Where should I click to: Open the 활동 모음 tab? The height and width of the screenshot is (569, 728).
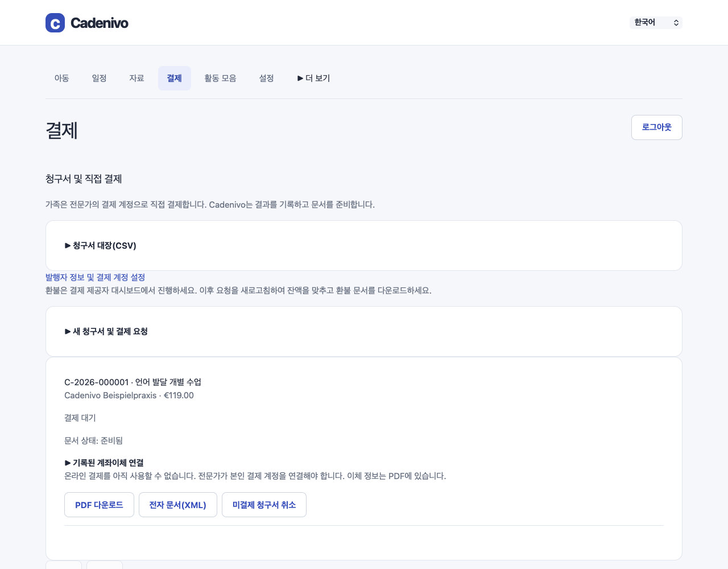click(x=220, y=78)
